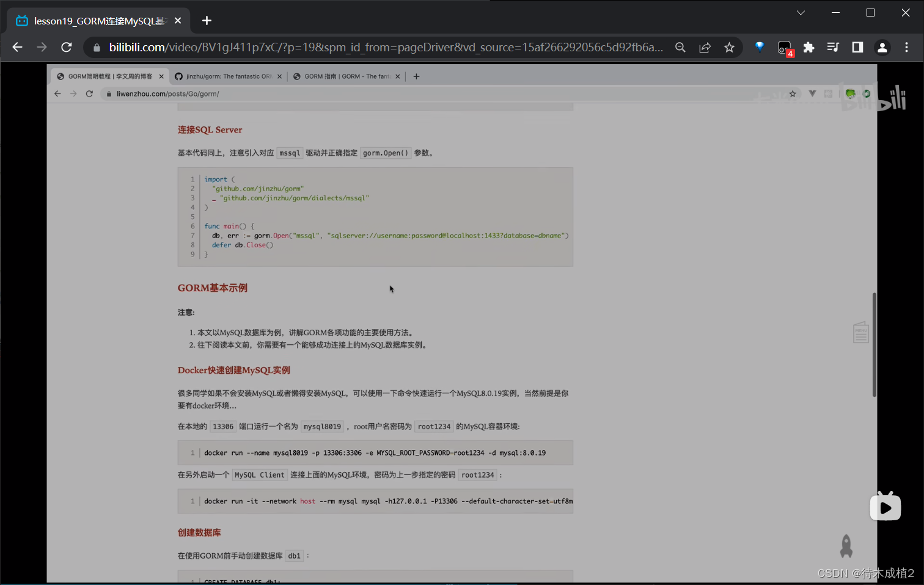This screenshot has width=924, height=585.
Task: Open the Extensions puzzle-piece menu
Action: [809, 47]
